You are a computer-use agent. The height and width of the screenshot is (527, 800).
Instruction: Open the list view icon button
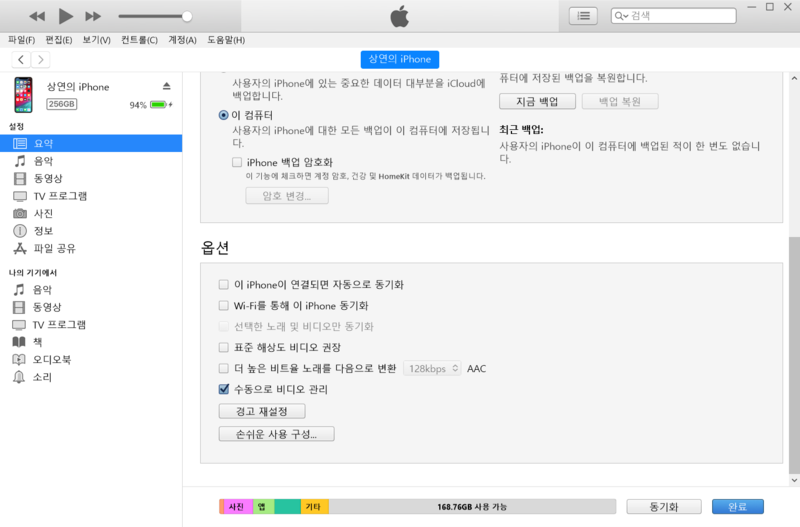(583, 16)
